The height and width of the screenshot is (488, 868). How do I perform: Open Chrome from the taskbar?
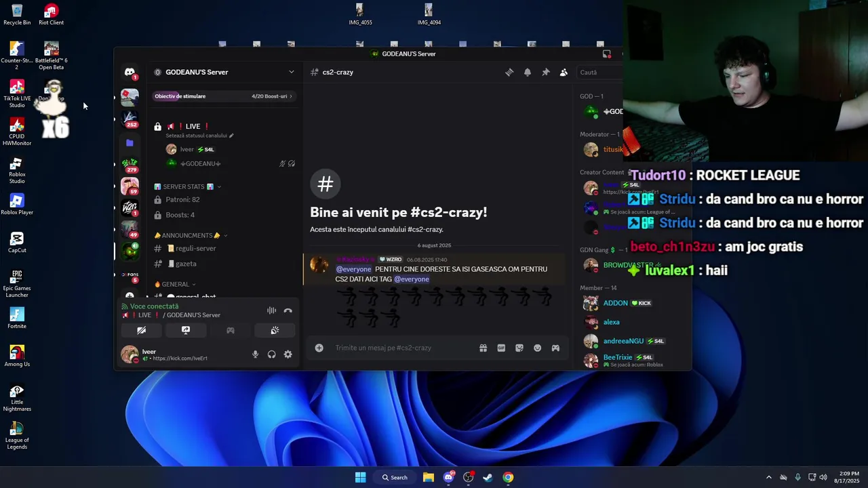pos(508,477)
